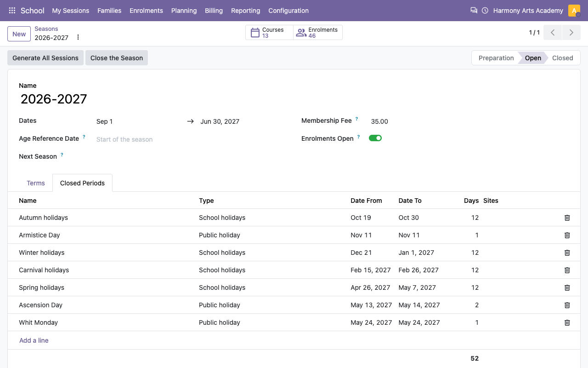Delete the Spring holidays row
Screen dimensions: 588x368
click(567, 287)
